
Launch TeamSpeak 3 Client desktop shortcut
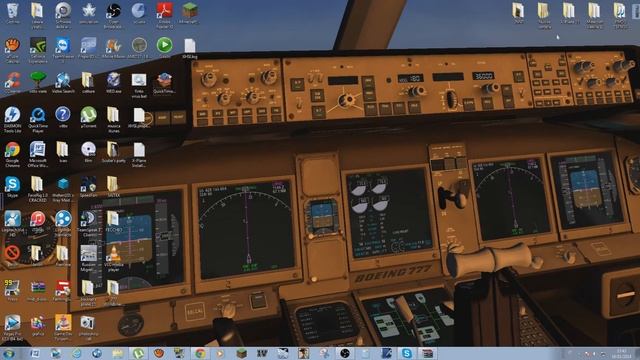click(88, 224)
